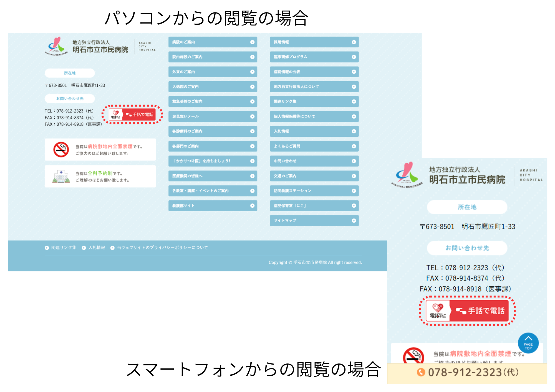Click arrow icon on 看護部サイト
Viewport: 555px width, 392px height.
(x=252, y=206)
